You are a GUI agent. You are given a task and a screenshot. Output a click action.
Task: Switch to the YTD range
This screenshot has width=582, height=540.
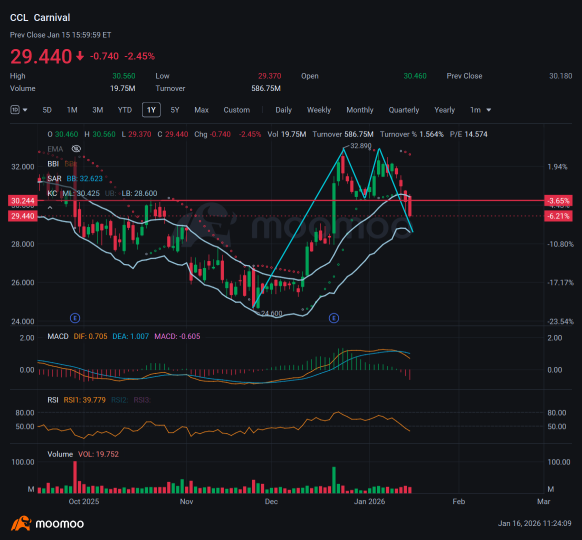pos(125,110)
